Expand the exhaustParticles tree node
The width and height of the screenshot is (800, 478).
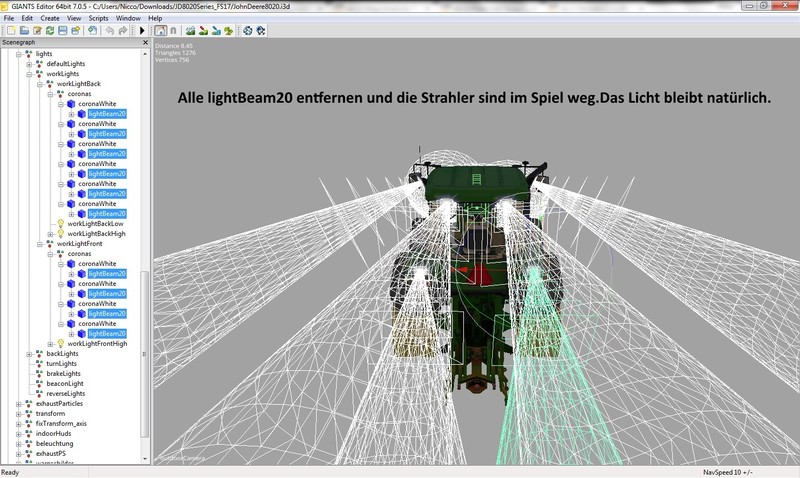[x=18, y=403]
